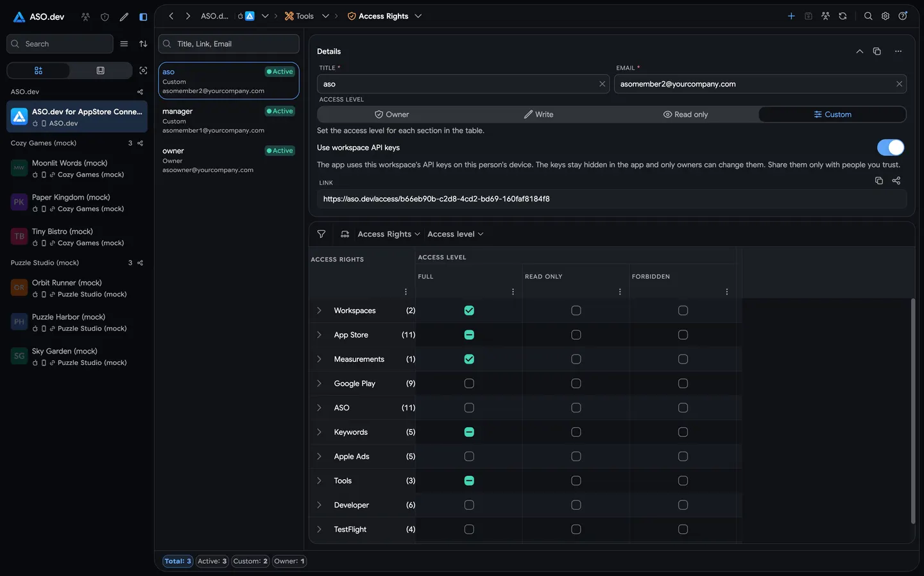Click plus icon to add new entry

[x=791, y=16]
